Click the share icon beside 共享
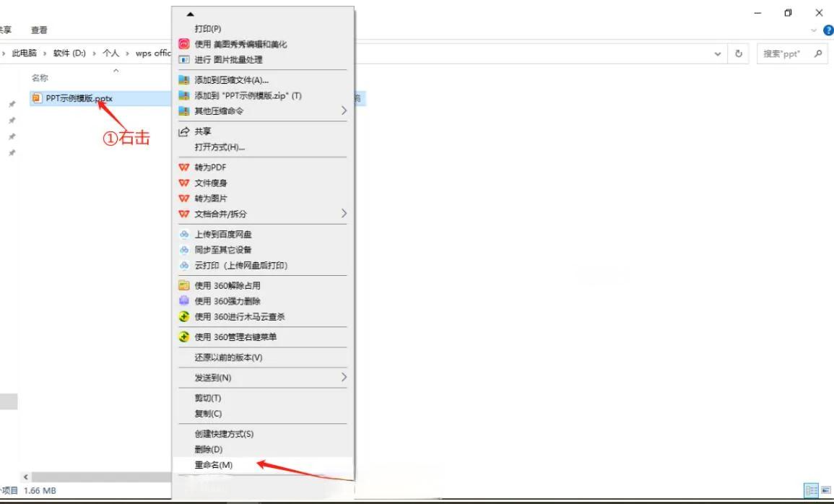 pos(183,131)
